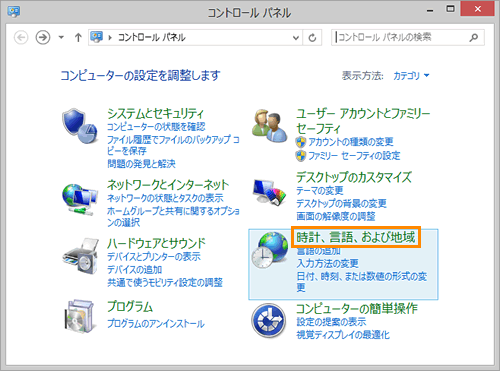Open ハードウェアとサウンド category

click(156, 243)
